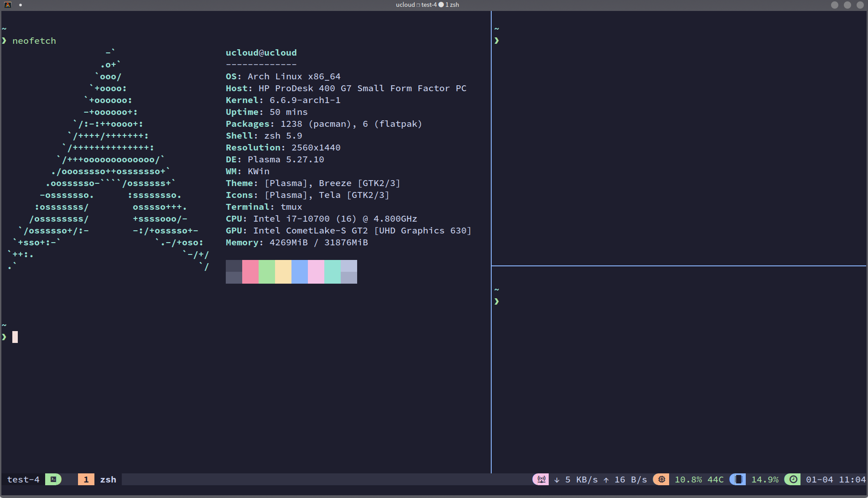The height and width of the screenshot is (498, 868).
Task: Click the 10.8% CPU usage value
Action: pyautogui.click(x=688, y=479)
